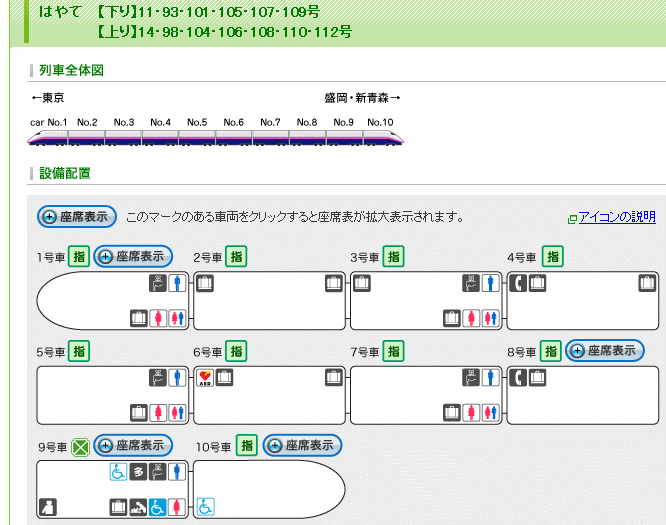Click the 5号車 car label
The height and width of the screenshot is (525, 666).
tap(51, 352)
